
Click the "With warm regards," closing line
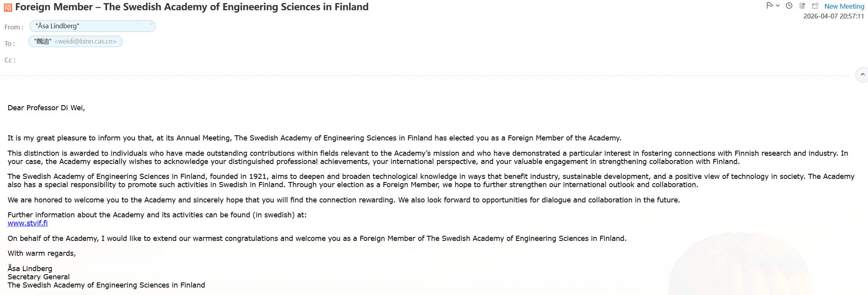point(42,253)
